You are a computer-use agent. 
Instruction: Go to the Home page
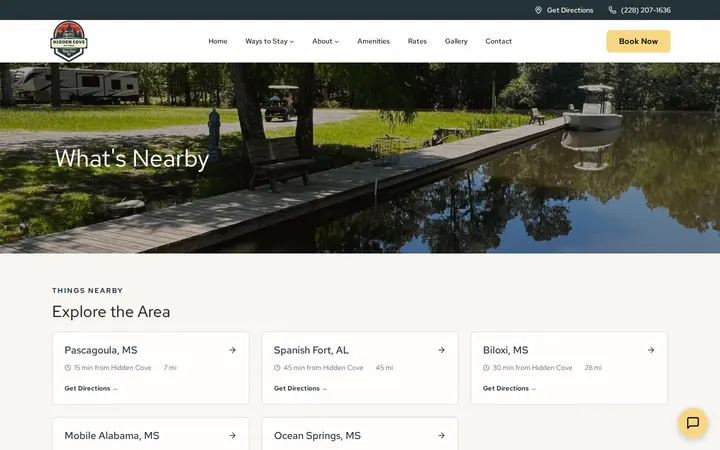(x=218, y=41)
